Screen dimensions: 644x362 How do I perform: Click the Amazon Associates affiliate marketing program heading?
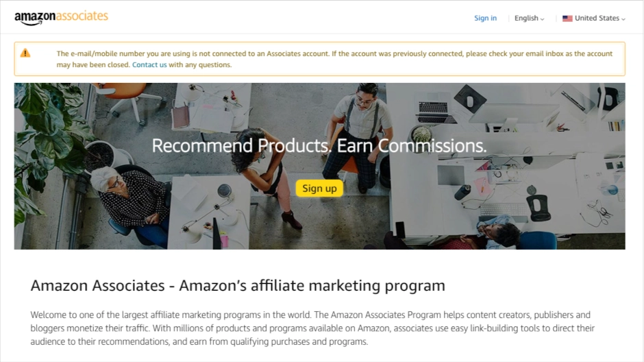[238, 286]
